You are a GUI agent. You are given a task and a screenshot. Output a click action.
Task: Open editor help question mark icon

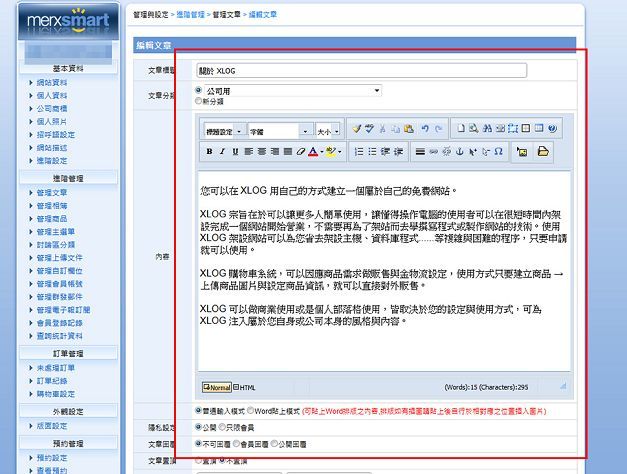[x=552, y=128]
